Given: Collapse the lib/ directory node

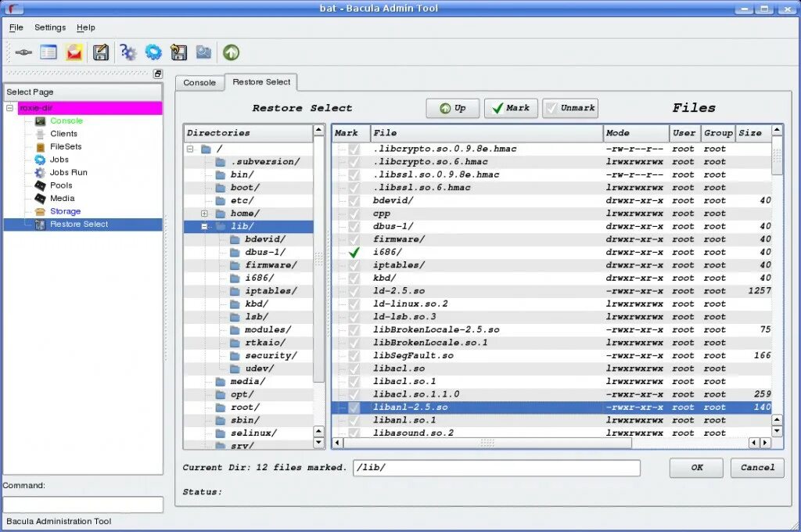Looking at the screenshot, I should pos(204,226).
